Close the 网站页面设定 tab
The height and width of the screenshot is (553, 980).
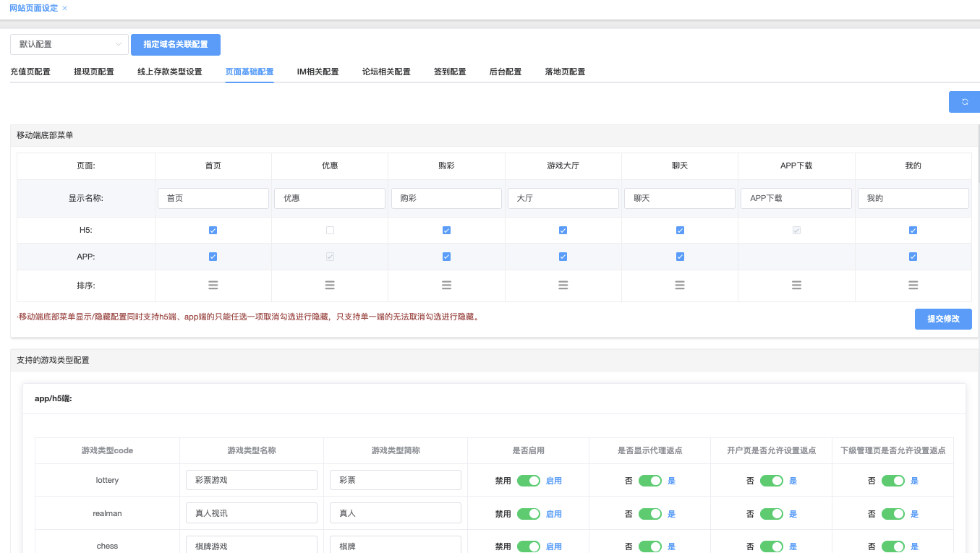pos(65,8)
